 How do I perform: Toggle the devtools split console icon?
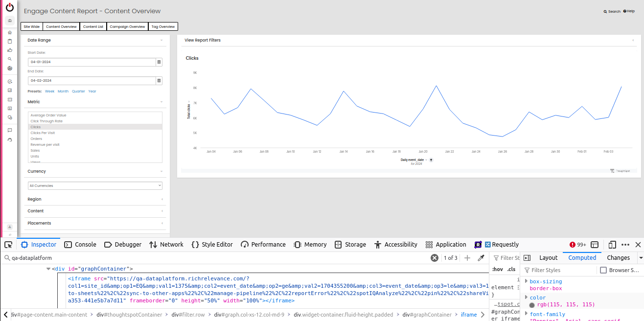[x=595, y=245]
